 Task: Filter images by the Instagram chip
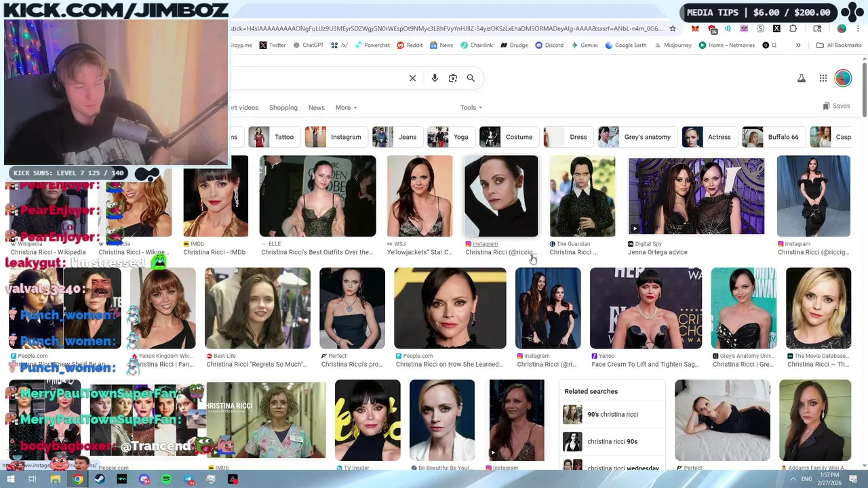point(336,137)
